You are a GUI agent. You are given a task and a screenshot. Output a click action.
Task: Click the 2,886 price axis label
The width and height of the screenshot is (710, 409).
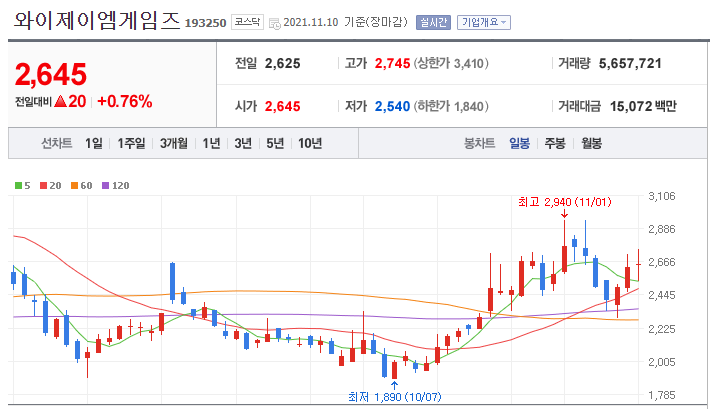[x=662, y=229]
